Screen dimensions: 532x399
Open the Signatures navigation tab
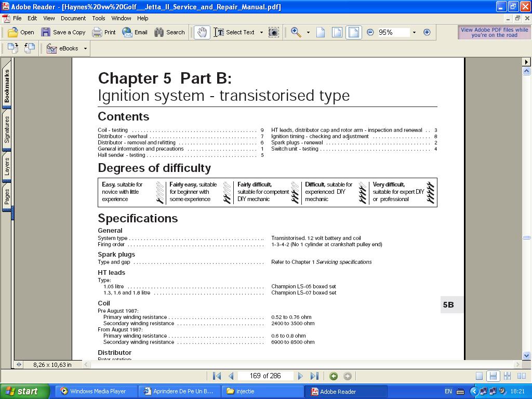click(6, 129)
